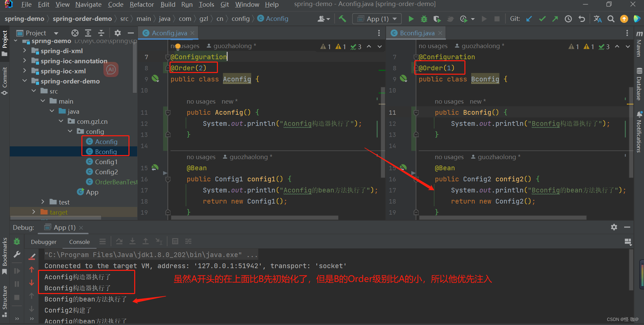Screen dimensions: 644x325
Task: Switch to the Debugger tab
Action: pyautogui.click(x=44, y=242)
